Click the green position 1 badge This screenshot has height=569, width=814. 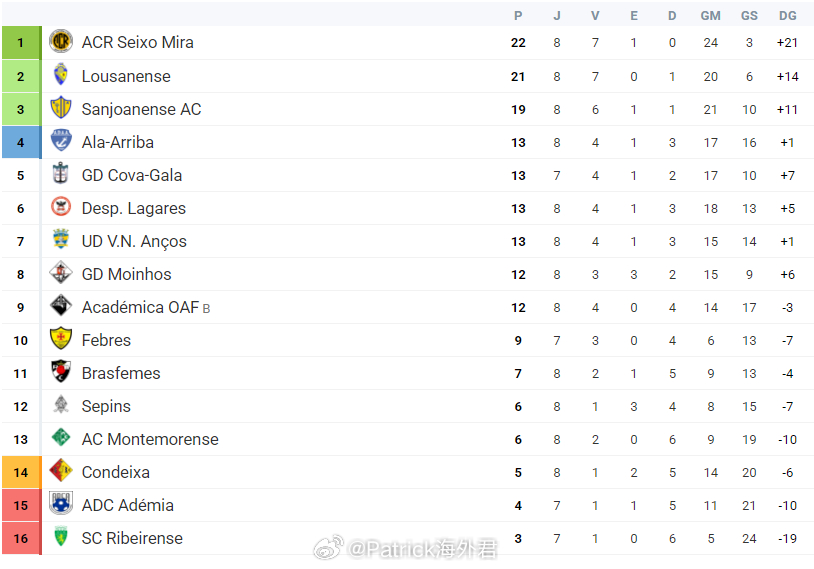pyautogui.click(x=20, y=43)
